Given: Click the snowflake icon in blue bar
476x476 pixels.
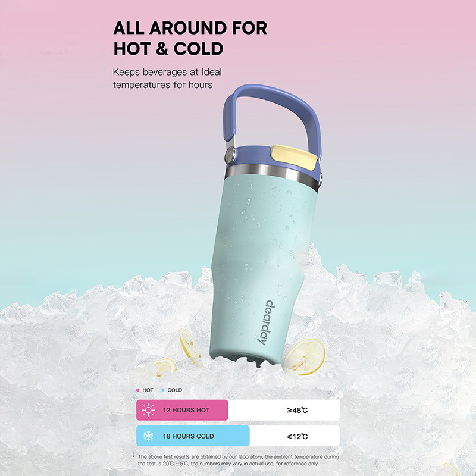Looking at the screenshot, I should point(148,436).
